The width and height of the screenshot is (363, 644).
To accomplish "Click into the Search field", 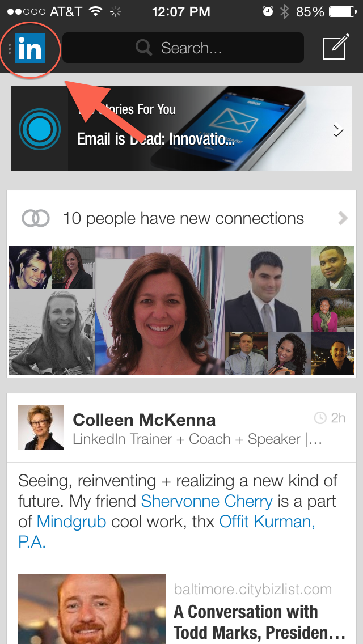I will click(183, 48).
